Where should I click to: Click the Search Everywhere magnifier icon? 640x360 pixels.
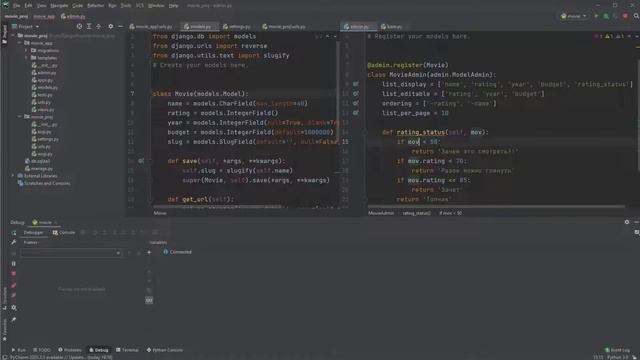point(636,16)
